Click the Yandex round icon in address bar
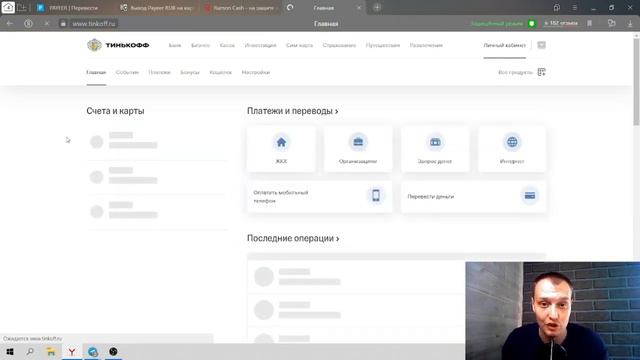This screenshot has width=640, height=360. coord(28,24)
